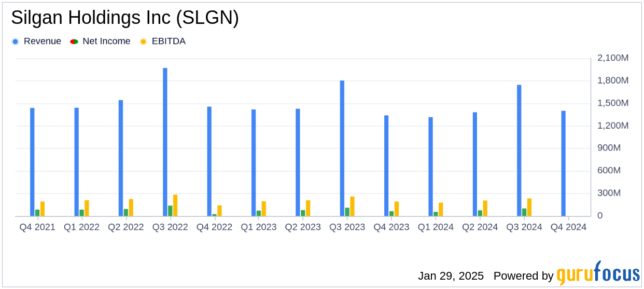
Task: Click the Q1 2022 axis label
Action: coord(81,227)
